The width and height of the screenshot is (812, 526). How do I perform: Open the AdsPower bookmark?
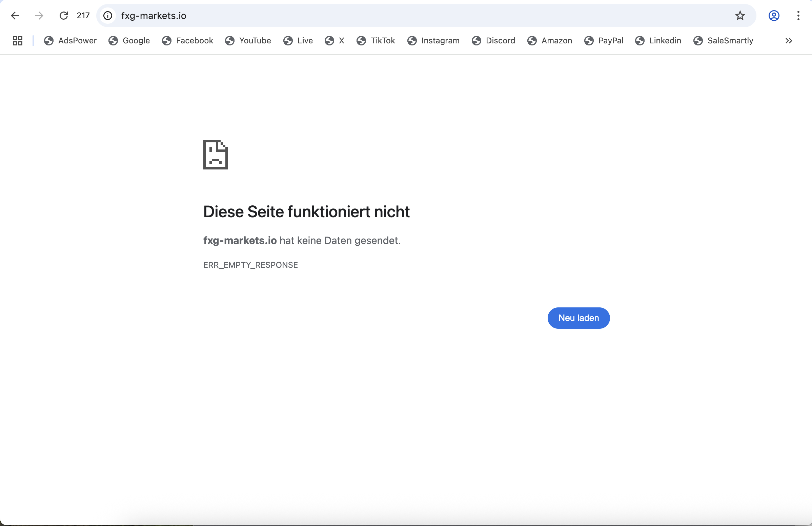click(70, 41)
